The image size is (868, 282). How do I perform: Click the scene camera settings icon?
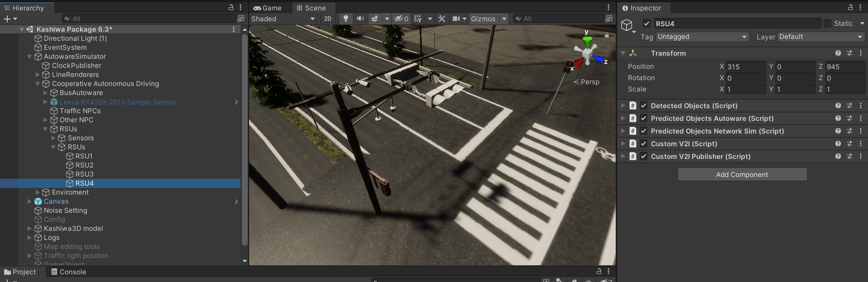[x=456, y=19]
